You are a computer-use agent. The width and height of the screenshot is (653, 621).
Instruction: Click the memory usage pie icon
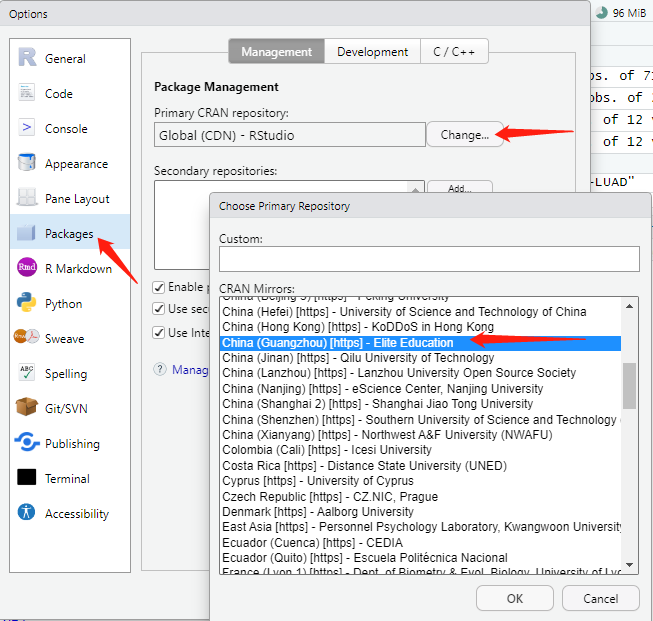click(x=602, y=13)
